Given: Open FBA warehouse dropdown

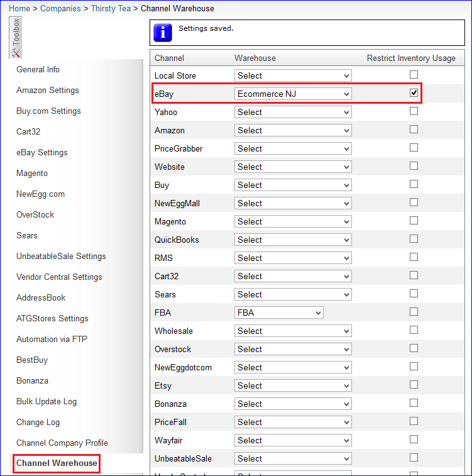Looking at the screenshot, I should (x=279, y=313).
